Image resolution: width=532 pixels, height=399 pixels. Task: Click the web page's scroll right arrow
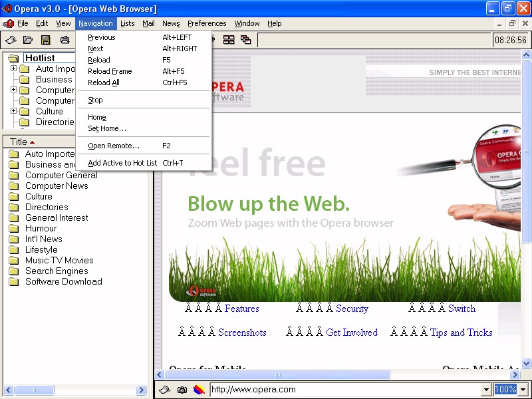pyautogui.click(x=515, y=374)
